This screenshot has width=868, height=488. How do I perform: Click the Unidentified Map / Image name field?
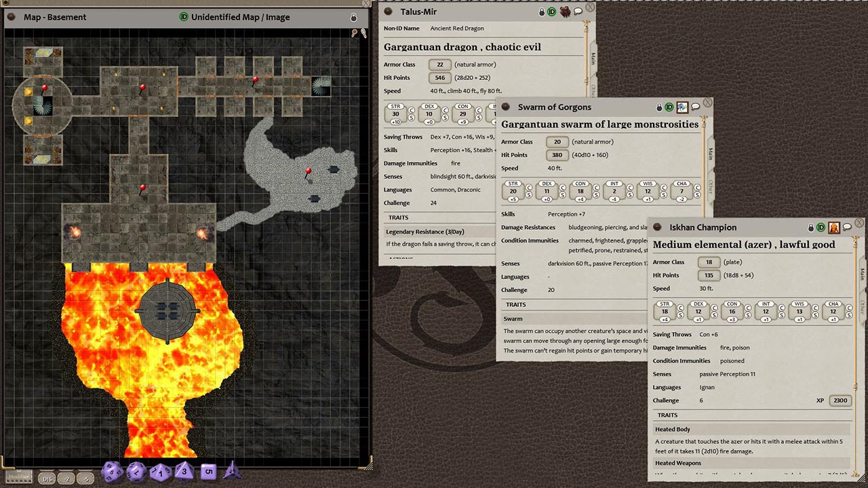pyautogui.click(x=240, y=17)
